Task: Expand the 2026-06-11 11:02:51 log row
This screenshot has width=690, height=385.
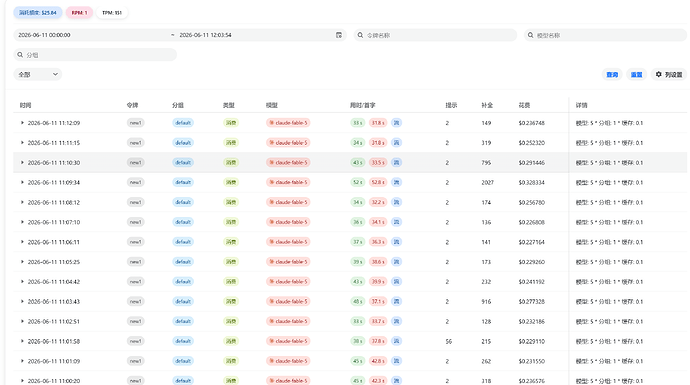Action: click(22, 321)
